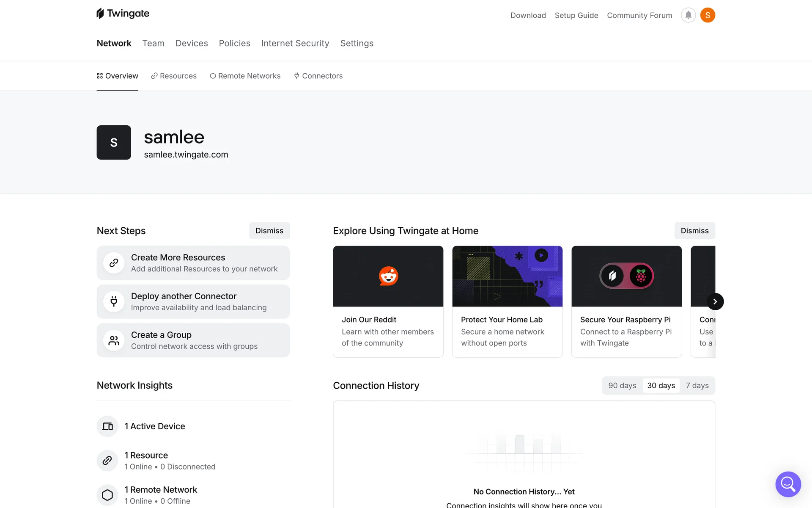Click the Active Device icon
The width and height of the screenshot is (812, 508).
click(107, 426)
